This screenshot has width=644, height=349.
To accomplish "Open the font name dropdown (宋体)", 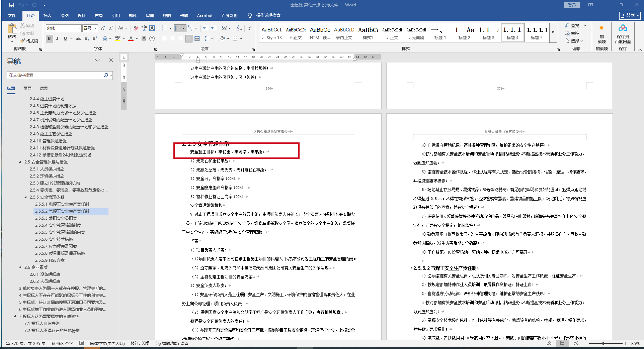I will click(x=79, y=28).
